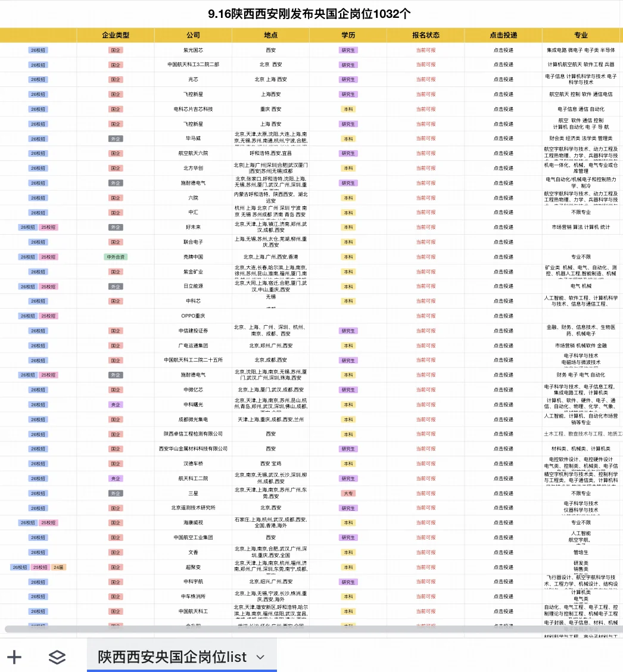Click the 毕马威 company cell
Screen dimensions: 623x672
point(193,138)
